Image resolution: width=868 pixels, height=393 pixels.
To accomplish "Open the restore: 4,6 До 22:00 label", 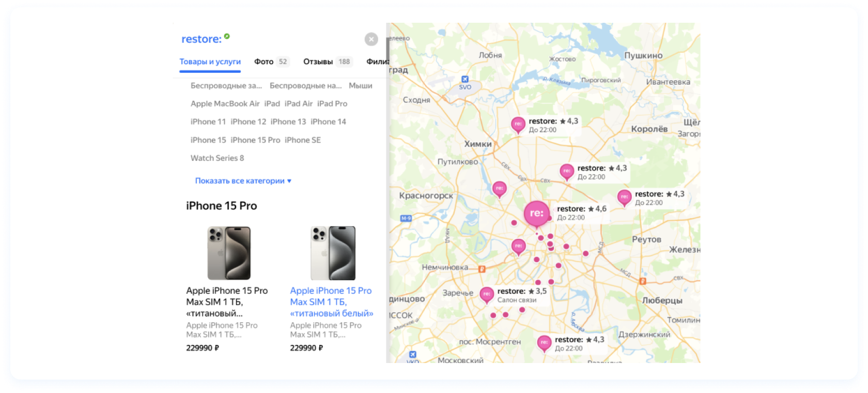I will tap(581, 213).
